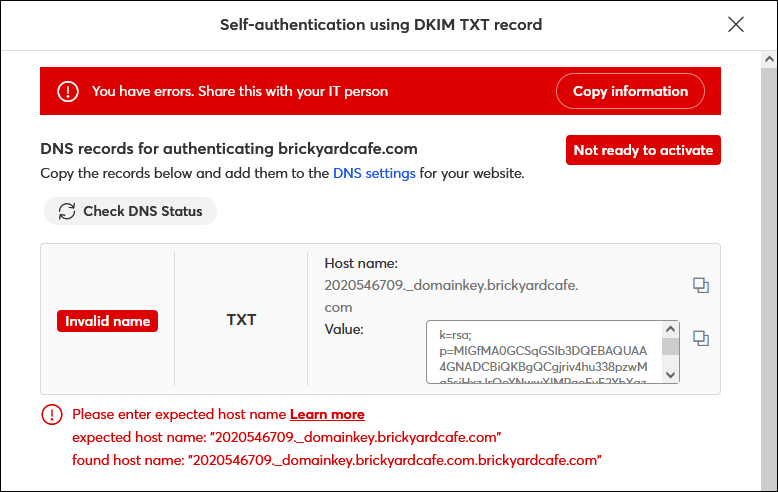Open the DNS settings link
The image size is (778, 492).
374,173
